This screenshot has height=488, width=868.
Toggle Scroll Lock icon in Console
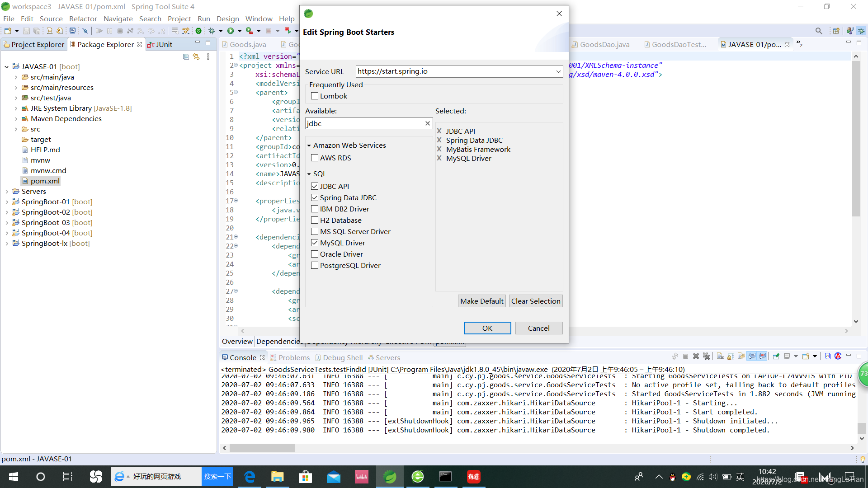[x=731, y=357]
